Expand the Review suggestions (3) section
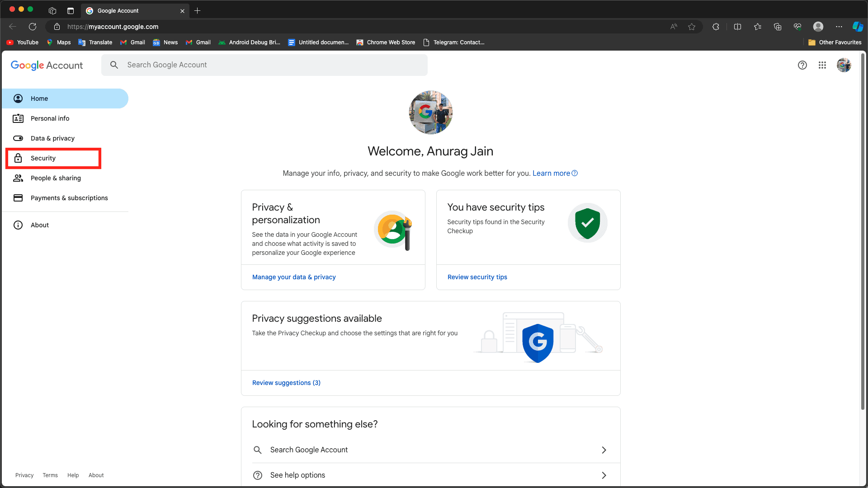 286,383
